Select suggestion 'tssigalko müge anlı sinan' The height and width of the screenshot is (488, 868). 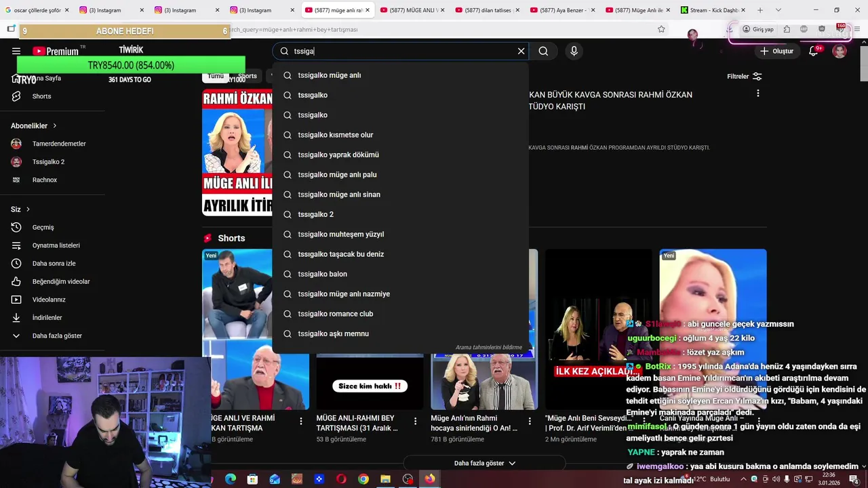click(400, 195)
